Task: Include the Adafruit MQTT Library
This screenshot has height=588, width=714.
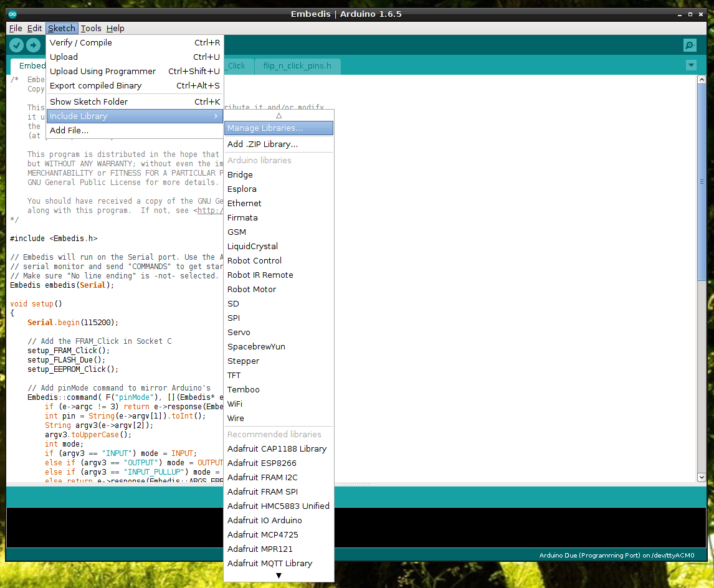Action: pyautogui.click(x=270, y=564)
